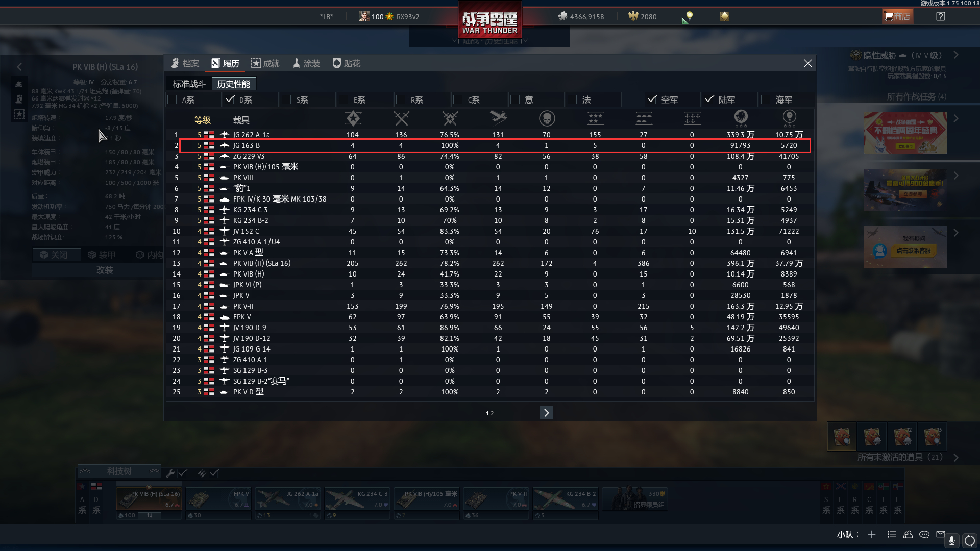Add squad member with plus icon

872,534
